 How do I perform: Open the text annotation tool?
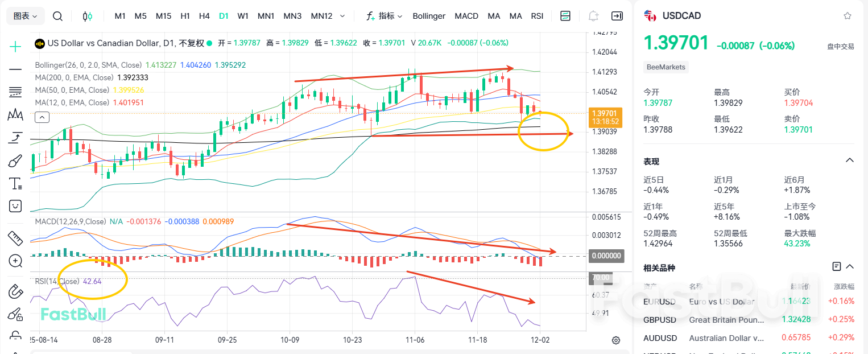point(15,183)
